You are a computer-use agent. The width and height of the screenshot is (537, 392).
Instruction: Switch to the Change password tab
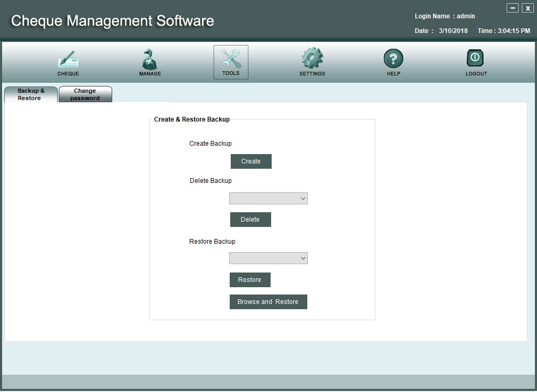coord(85,94)
